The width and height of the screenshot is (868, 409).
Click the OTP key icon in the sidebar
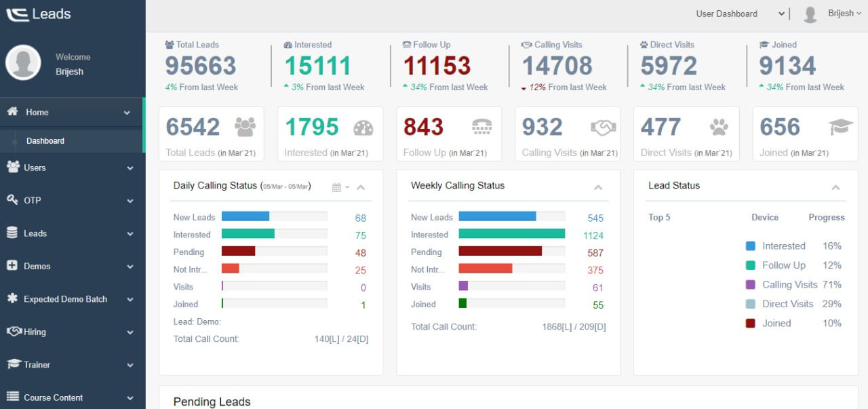point(14,200)
